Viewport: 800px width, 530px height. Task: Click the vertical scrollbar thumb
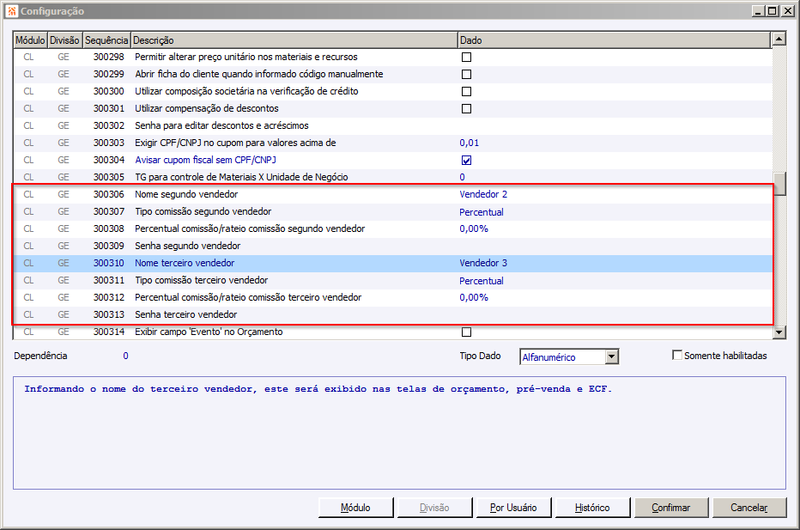pos(779,184)
